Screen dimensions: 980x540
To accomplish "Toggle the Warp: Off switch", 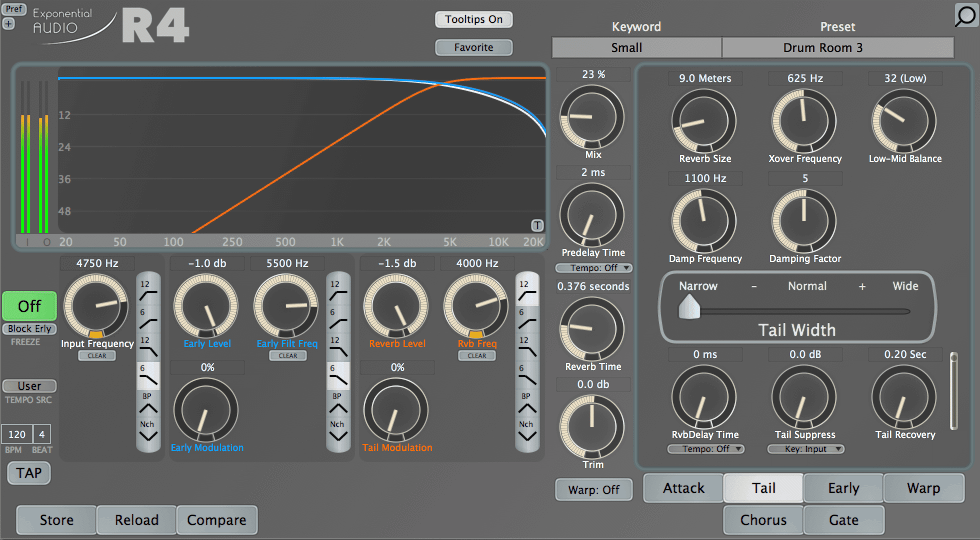I will click(593, 489).
